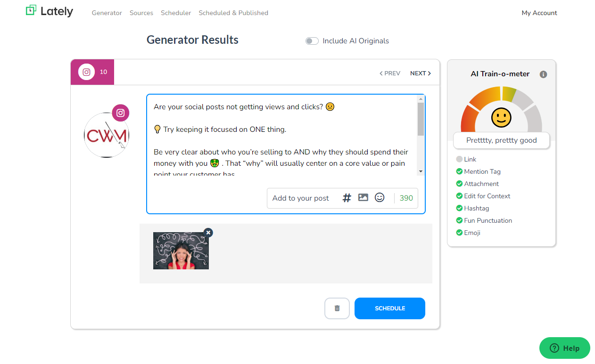
Task: Go to PREV post result
Action: tap(390, 73)
